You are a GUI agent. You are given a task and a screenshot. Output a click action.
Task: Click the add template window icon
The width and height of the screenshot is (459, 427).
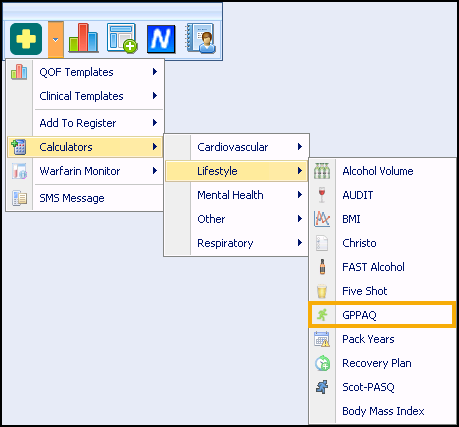(122, 38)
